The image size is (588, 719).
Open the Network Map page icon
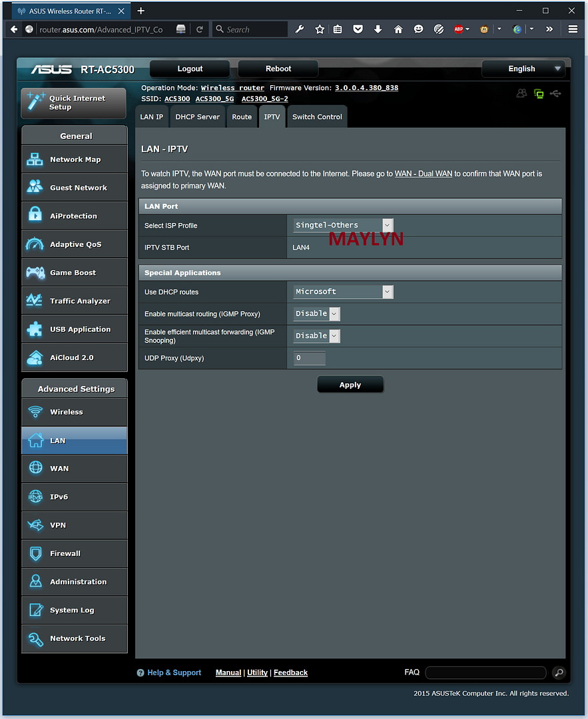[x=35, y=160]
